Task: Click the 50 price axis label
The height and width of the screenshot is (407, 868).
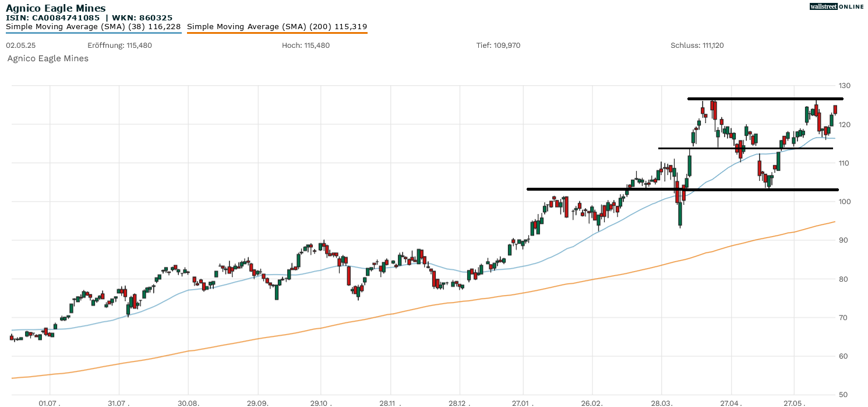Action: (842, 395)
